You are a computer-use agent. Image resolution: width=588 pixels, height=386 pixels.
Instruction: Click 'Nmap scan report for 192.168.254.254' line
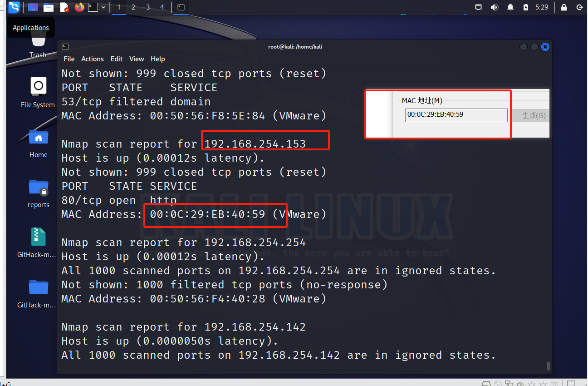pos(184,242)
